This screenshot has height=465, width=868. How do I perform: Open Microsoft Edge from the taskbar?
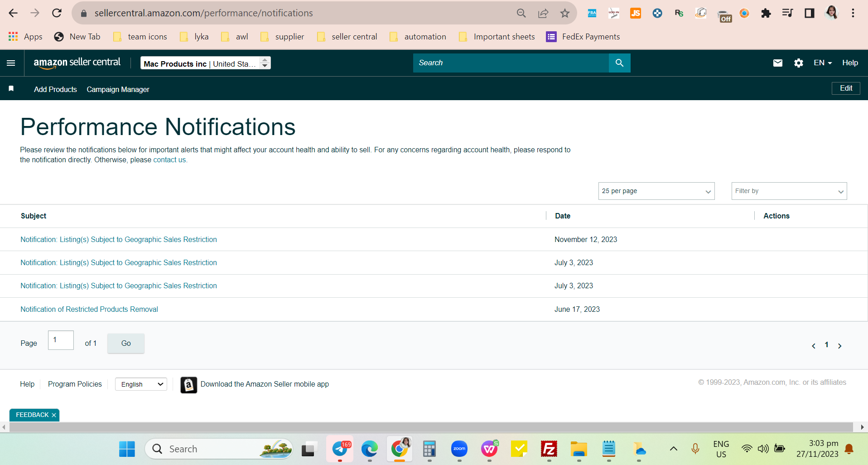coord(369,449)
